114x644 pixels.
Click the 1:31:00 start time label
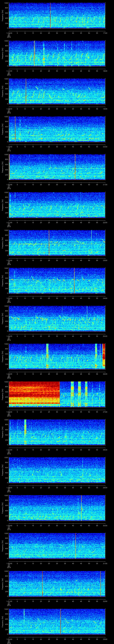[9, 601]
